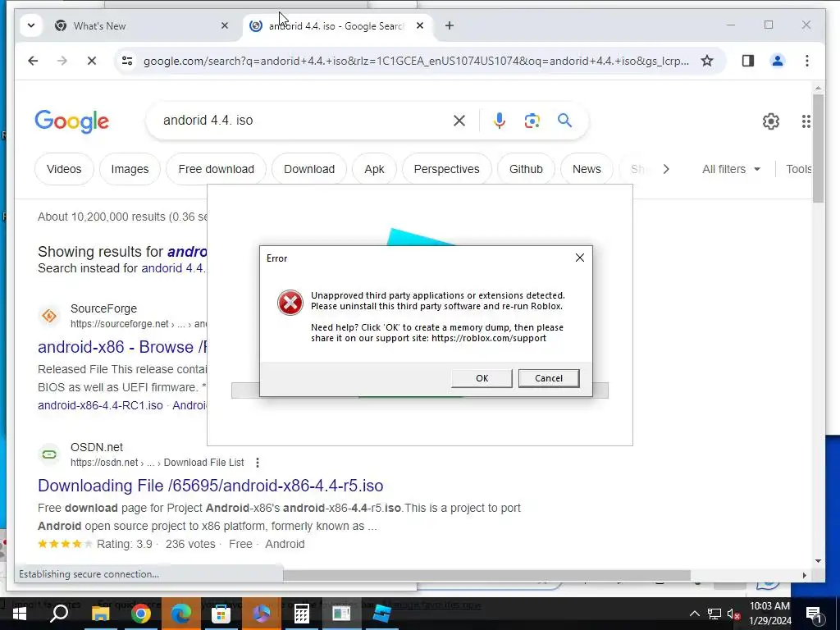
Task: Click Cancel in Error dialog
Action: pos(549,378)
